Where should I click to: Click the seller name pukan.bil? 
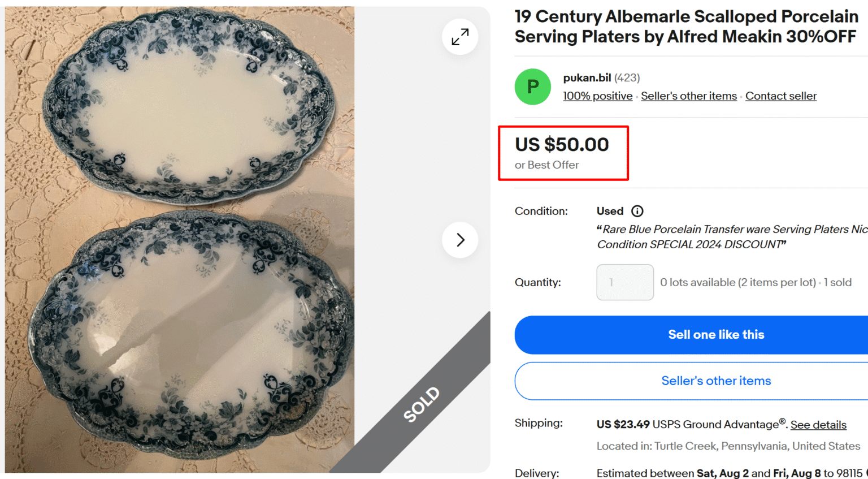point(587,77)
